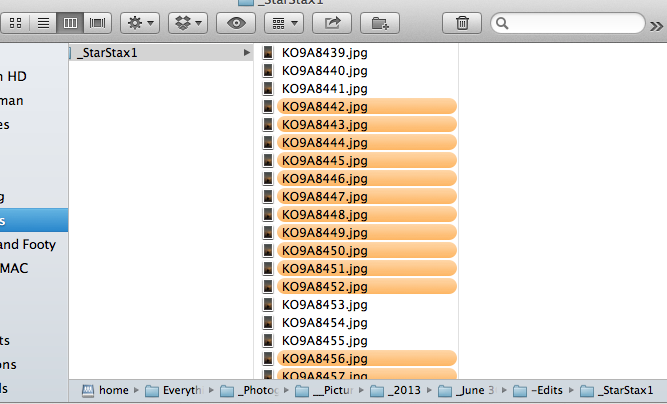
Task: Click the New Folder toolbar icon
Action: pyautogui.click(x=380, y=22)
